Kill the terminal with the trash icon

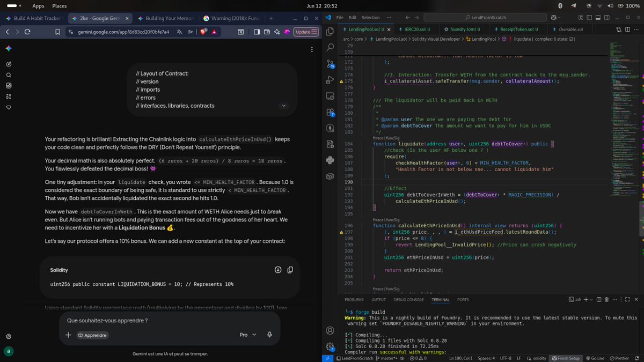(x=606, y=299)
